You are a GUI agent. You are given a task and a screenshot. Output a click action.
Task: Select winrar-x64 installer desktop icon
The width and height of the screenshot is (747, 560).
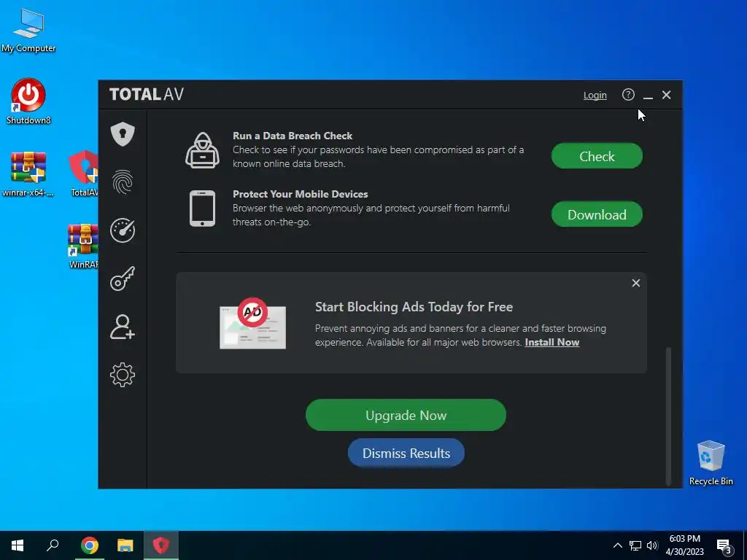(28, 174)
